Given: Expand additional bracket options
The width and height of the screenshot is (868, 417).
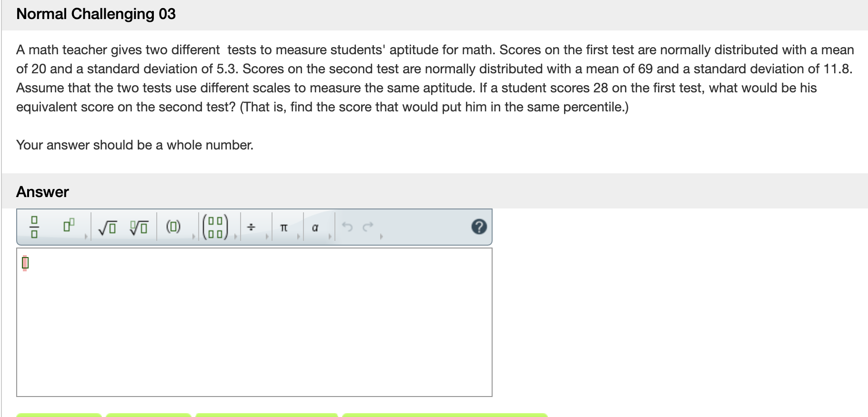Looking at the screenshot, I should pos(193,236).
